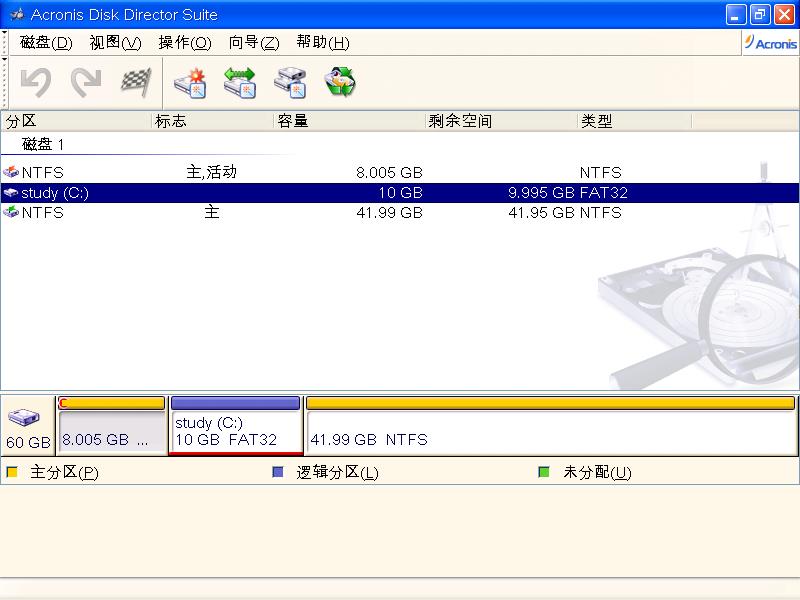Click the yellow 主分区(P) legend swatch
The width and height of the screenshot is (800, 600).
point(12,472)
